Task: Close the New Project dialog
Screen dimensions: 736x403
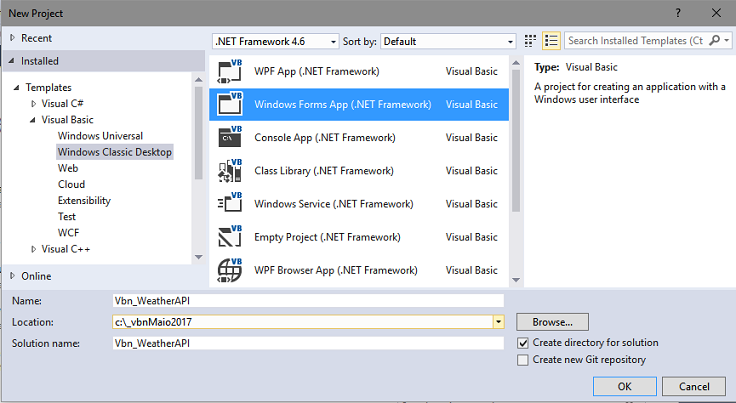Action: click(x=716, y=13)
